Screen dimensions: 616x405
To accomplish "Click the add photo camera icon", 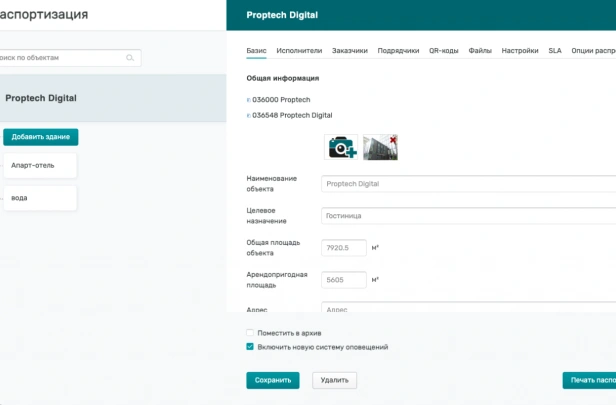I will click(x=341, y=147).
